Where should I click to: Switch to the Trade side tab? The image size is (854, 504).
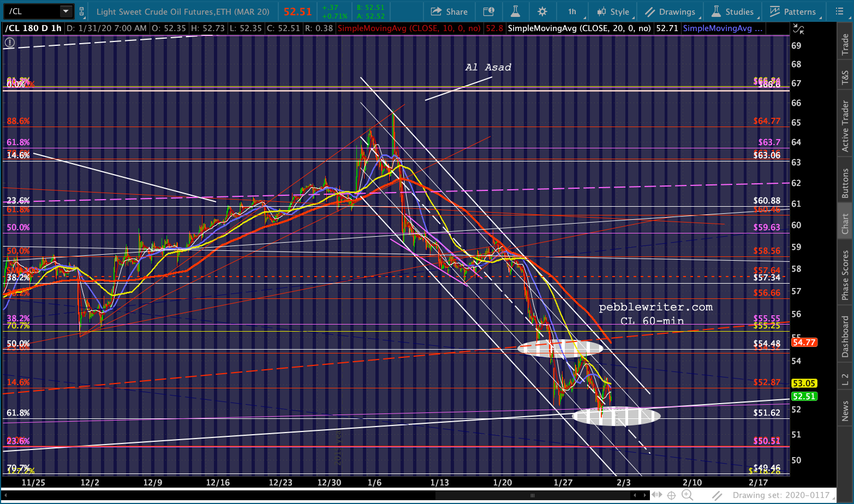[x=845, y=44]
